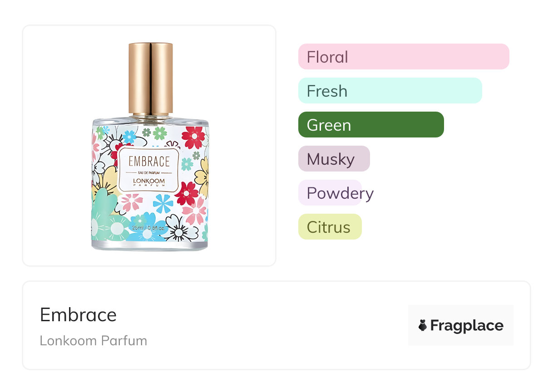Click the Embrace perfume title

tap(78, 314)
